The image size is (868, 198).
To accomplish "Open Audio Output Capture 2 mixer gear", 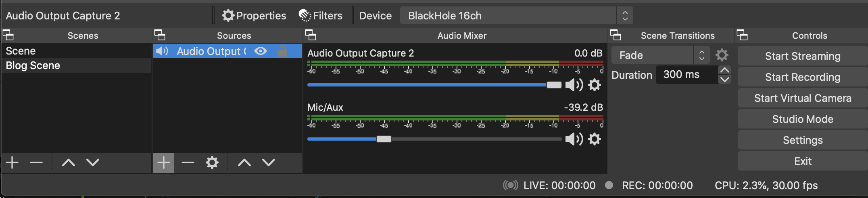I will [595, 85].
